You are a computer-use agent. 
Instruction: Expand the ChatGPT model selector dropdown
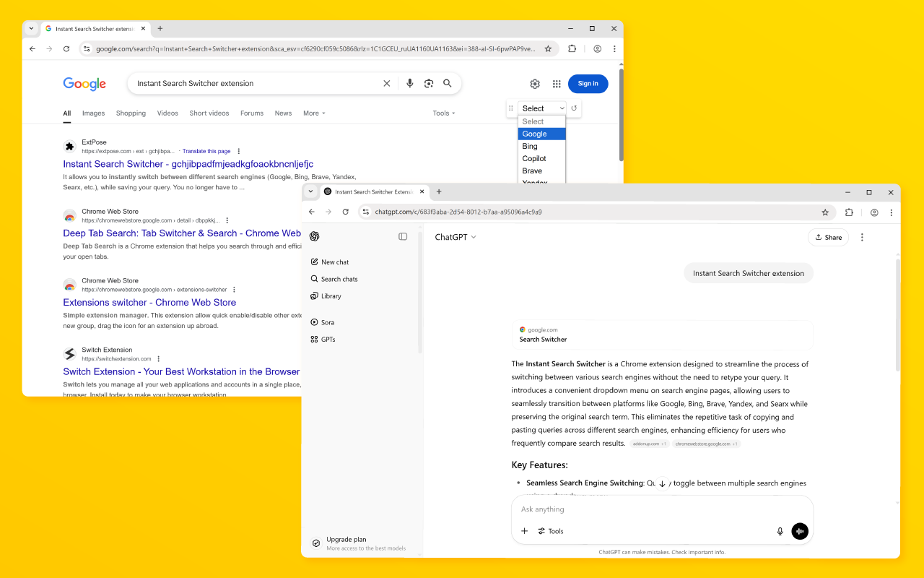click(x=456, y=237)
